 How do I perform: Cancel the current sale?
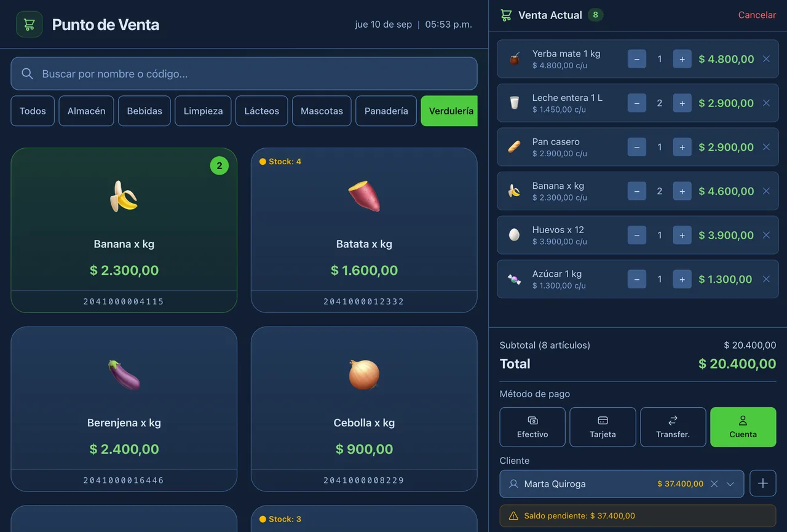point(757,15)
